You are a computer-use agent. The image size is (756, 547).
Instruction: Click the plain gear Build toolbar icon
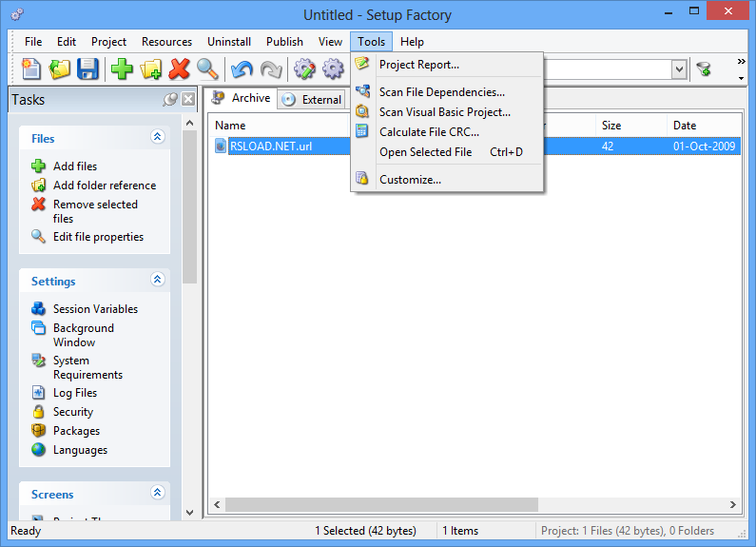click(333, 69)
